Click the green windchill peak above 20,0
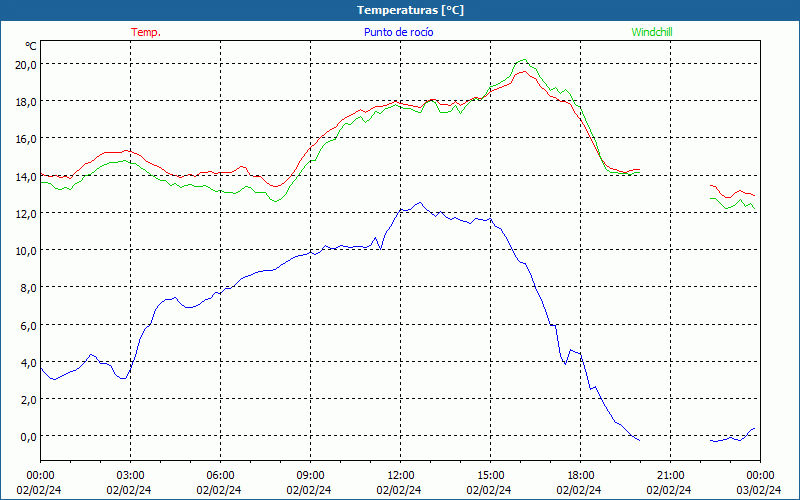 point(524,60)
